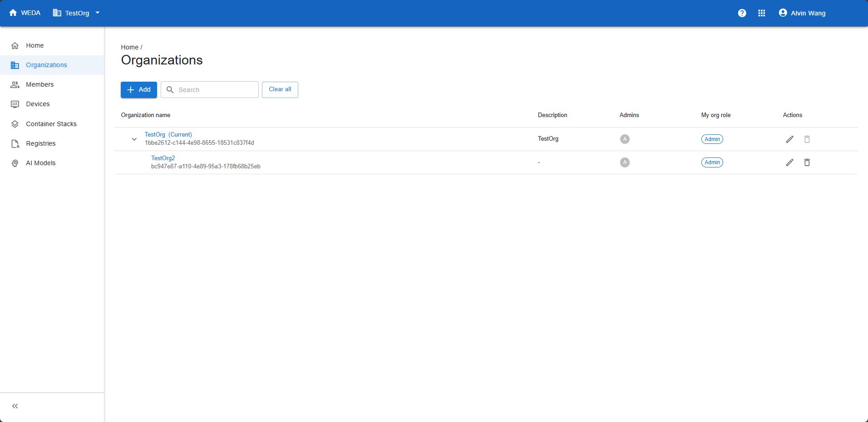868x422 pixels.
Task: Click the My org role column header
Action: coord(716,115)
